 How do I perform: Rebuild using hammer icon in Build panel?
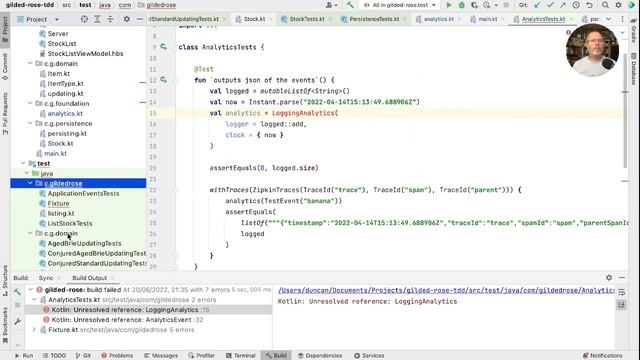(x=18, y=291)
